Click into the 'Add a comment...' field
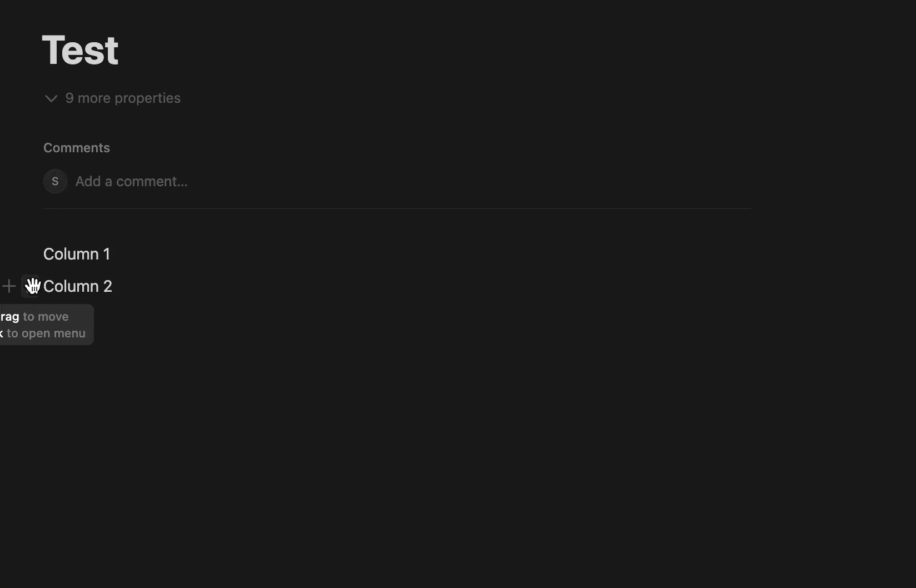The width and height of the screenshot is (916, 588). [x=131, y=182]
